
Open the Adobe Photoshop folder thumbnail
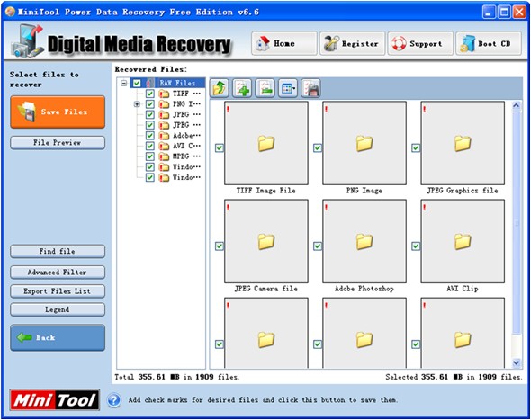click(364, 241)
